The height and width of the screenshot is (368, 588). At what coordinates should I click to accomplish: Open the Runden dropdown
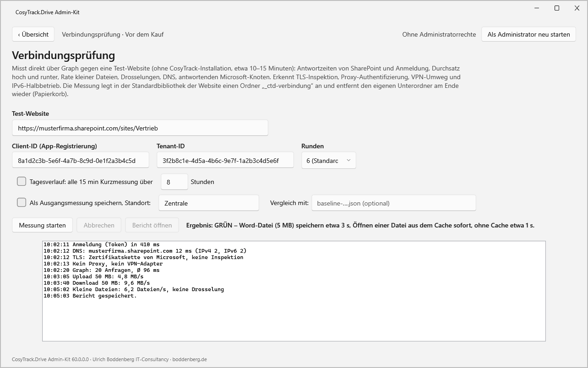pos(328,161)
